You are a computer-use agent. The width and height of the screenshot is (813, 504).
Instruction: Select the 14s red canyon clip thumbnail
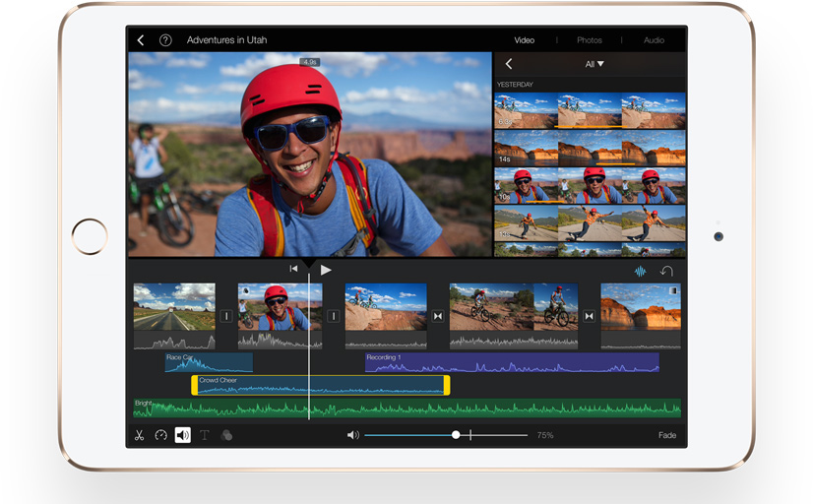tap(590, 148)
